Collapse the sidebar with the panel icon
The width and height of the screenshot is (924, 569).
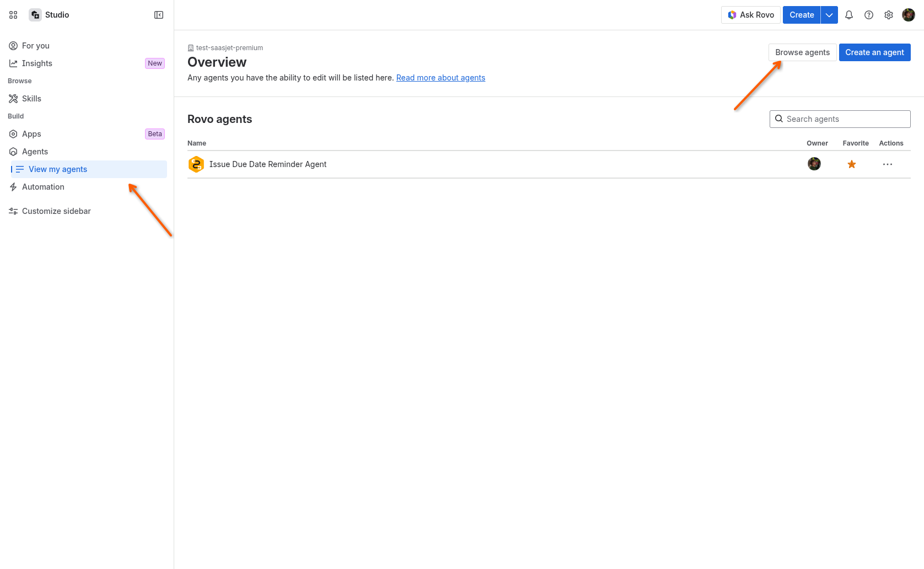tap(159, 15)
